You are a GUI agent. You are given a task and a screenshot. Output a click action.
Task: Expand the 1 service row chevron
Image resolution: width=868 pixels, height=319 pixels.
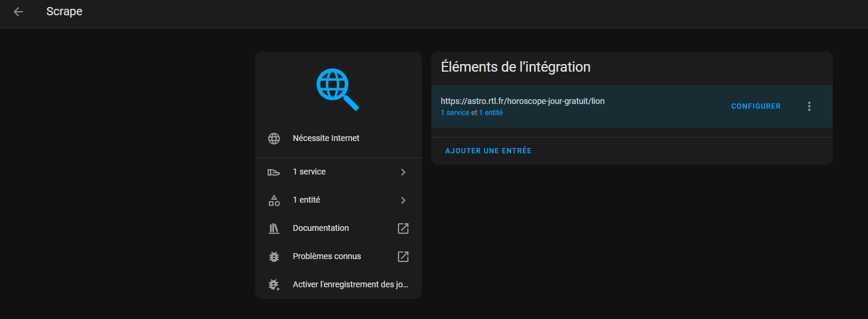(403, 172)
